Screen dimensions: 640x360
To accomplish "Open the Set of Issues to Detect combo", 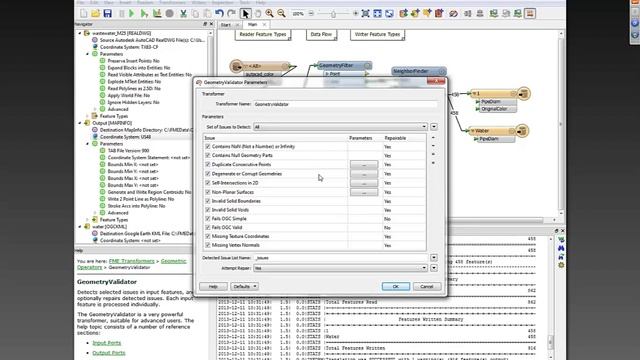I will coord(340,127).
